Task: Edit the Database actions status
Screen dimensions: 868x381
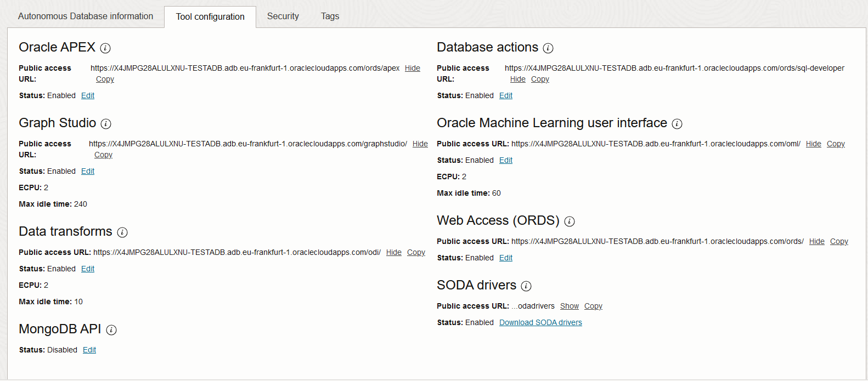Action: [506, 95]
